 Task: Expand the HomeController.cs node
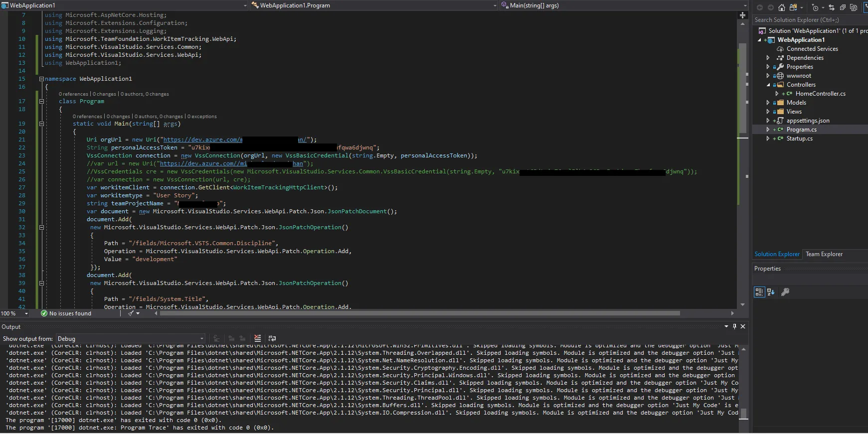(x=777, y=94)
